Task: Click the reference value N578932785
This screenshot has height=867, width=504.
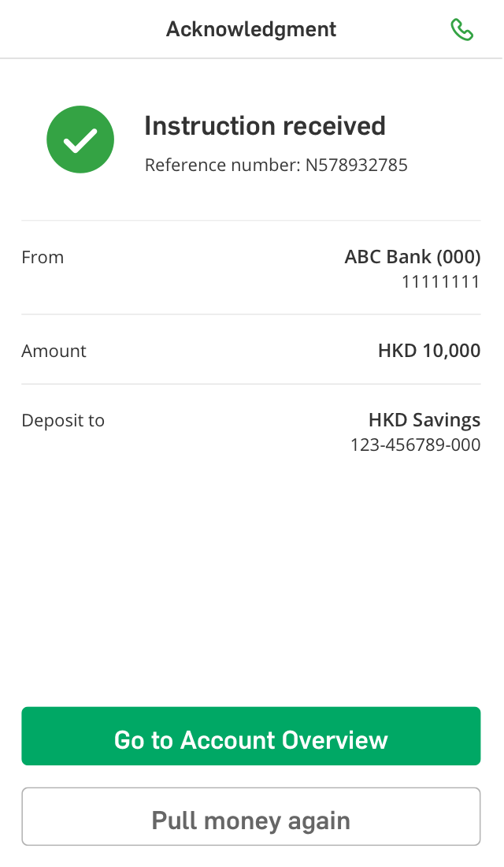Action: pyautogui.click(x=357, y=166)
